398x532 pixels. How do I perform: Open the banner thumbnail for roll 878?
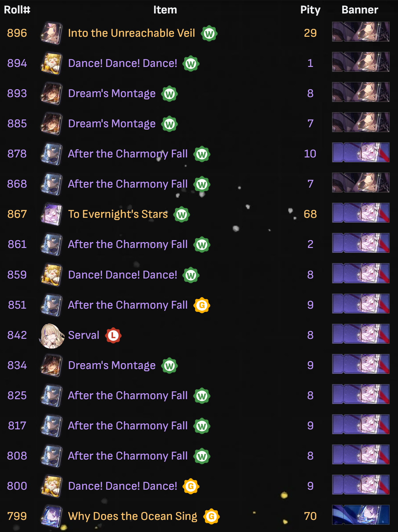tap(361, 153)
